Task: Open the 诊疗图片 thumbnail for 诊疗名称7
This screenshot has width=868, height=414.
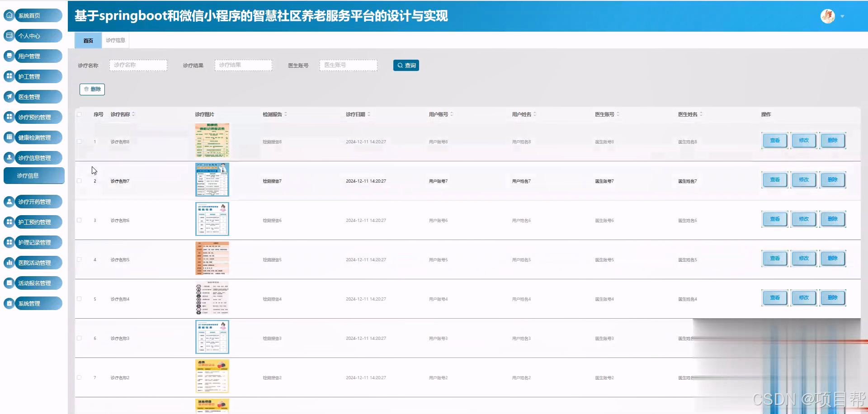Action: (x=212, y=179)
